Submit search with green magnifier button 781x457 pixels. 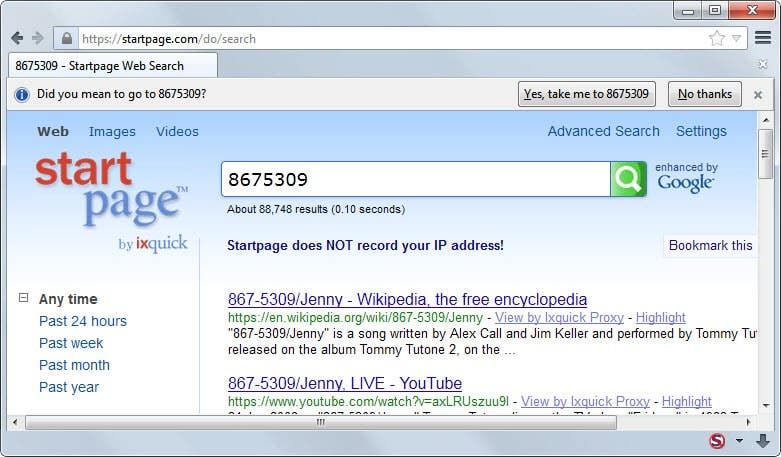629,179
